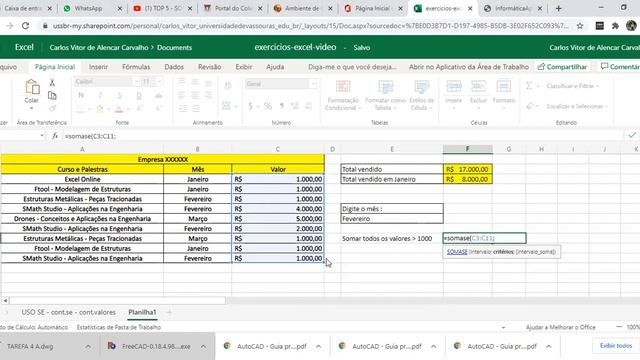
Task: Open the Localizar e Selecionar dropdown
Action: [x=577, y=106]
